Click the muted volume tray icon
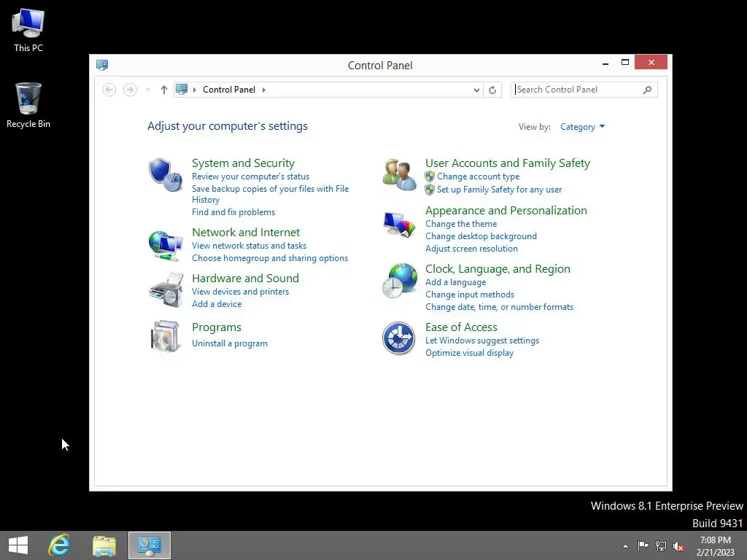The image size is (747, 560). (678, 546)
